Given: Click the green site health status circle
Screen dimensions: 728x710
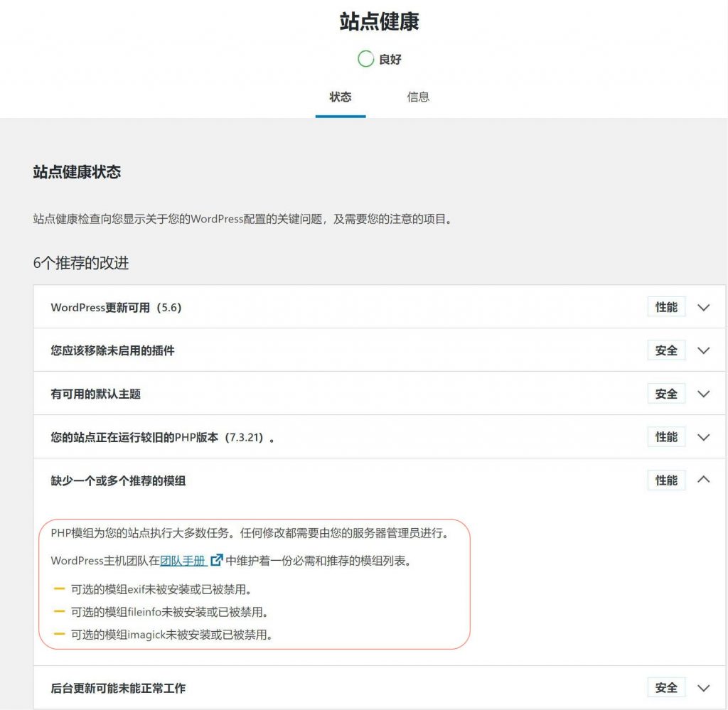Looking at the screenshot, I should tap(365, 59).
